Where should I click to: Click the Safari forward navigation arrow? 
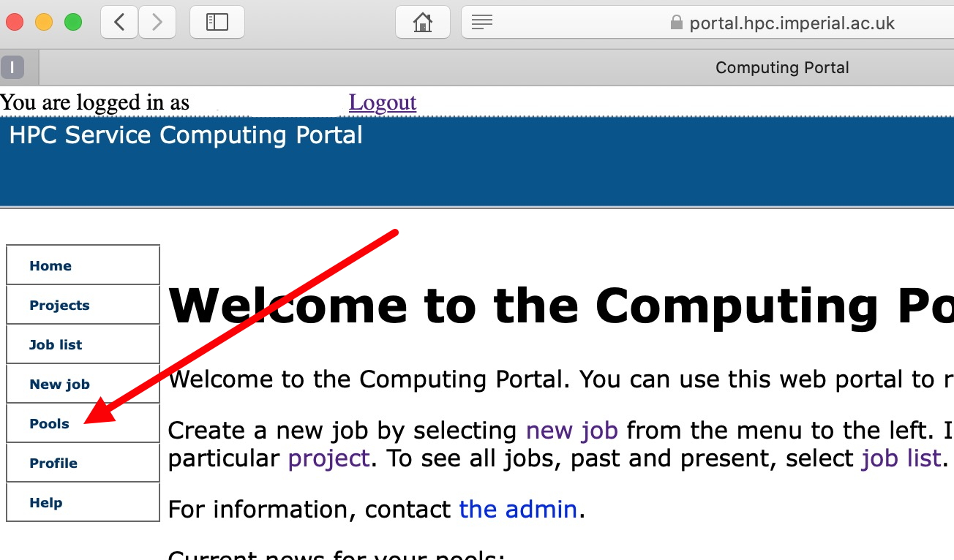[157, 23]
